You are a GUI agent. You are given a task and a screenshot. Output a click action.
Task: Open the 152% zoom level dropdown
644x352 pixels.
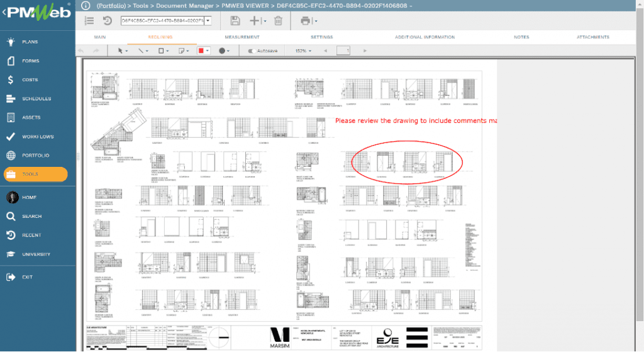point(303,50)
